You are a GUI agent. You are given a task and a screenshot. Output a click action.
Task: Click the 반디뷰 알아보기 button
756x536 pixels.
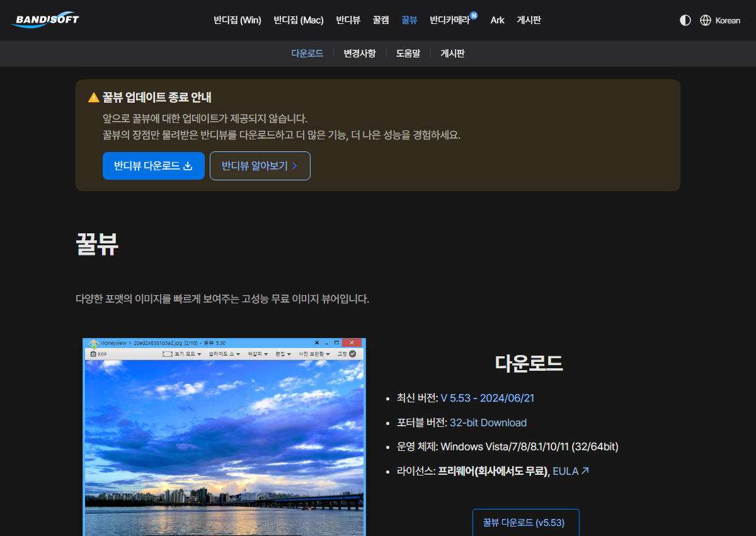pyautogui.click(x=260, y=166)
